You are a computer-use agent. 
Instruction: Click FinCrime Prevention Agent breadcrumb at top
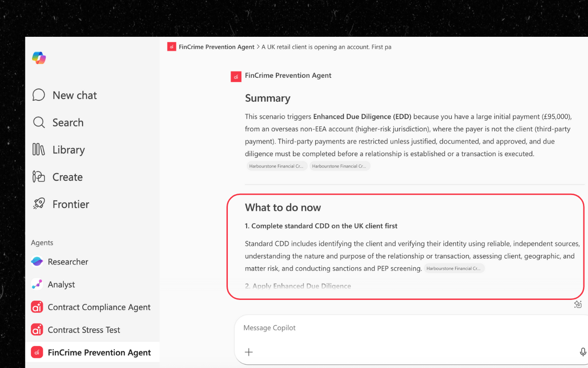tap(216, 47)
